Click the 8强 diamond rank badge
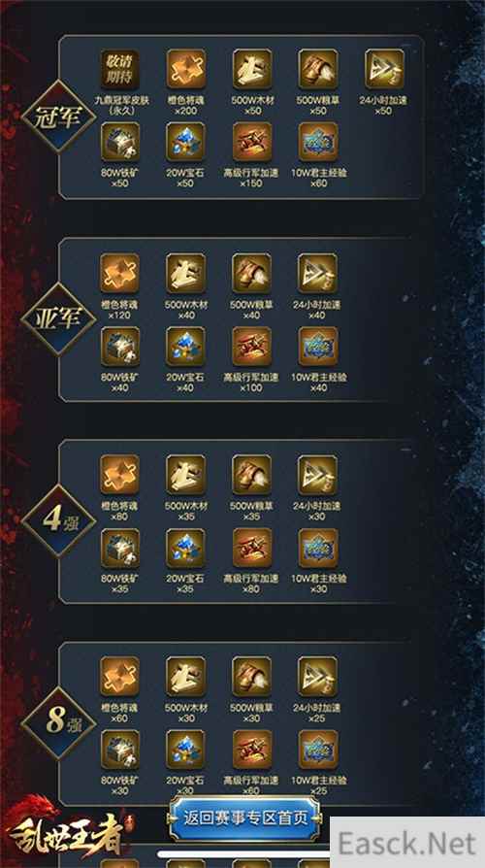The width and height of the screenshot is (485, 868). (58, 723)
